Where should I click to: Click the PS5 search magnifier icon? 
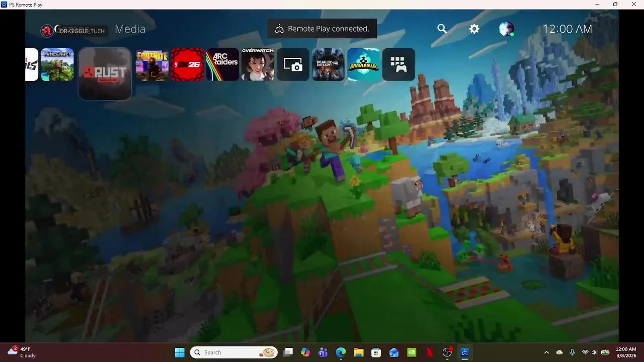coord(442,29)
